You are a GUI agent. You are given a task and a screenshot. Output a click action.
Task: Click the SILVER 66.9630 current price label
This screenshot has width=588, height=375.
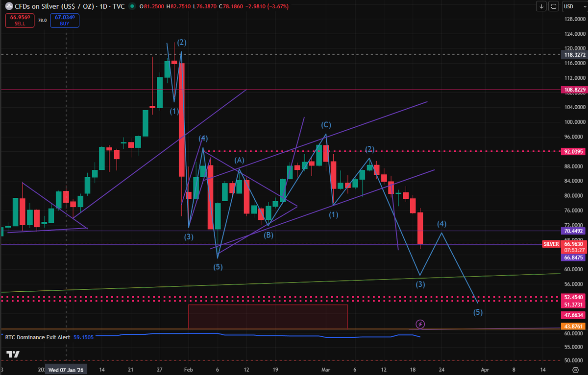click(563, 243)
